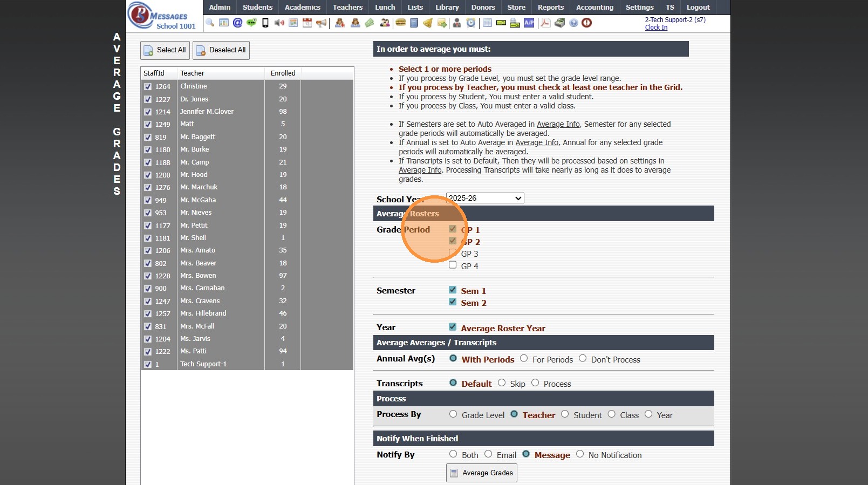
Task: Uncheck the Tech Support-1 row checkbox
Action: coord(148,364)
